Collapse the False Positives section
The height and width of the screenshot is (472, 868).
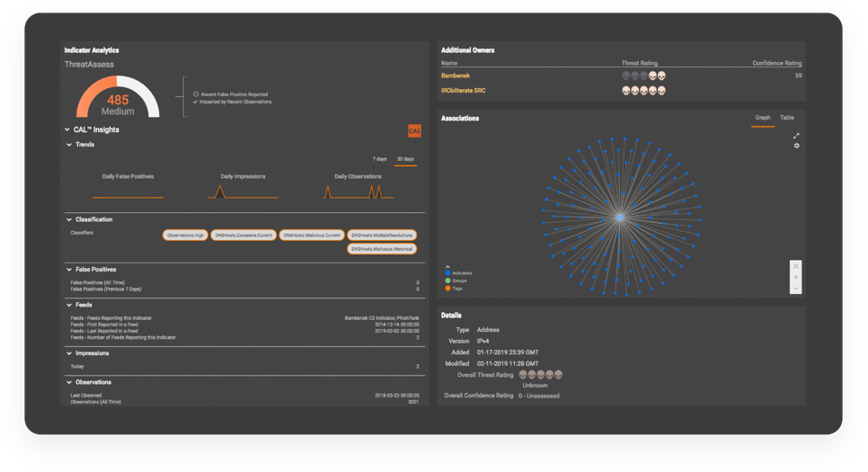pyautogui.click(x=69, y=269)
